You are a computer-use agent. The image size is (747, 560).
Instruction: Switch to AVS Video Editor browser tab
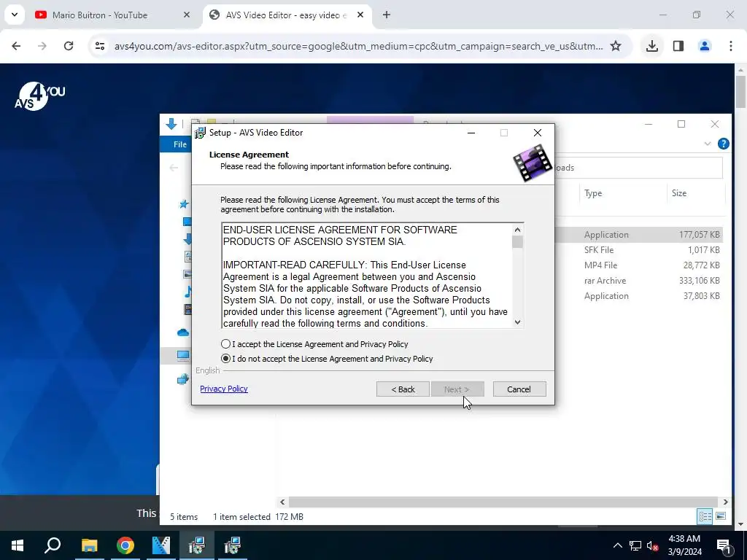point(286,15)
